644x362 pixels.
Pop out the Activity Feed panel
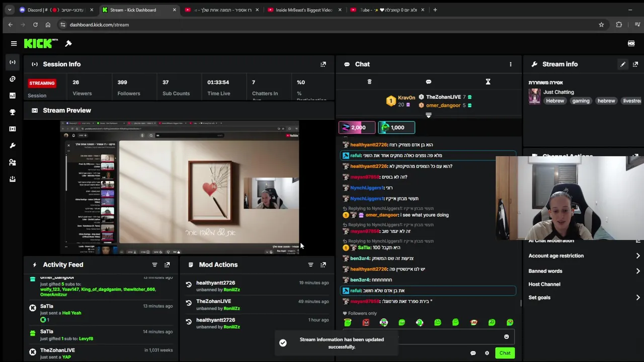[x=167, y=264]
